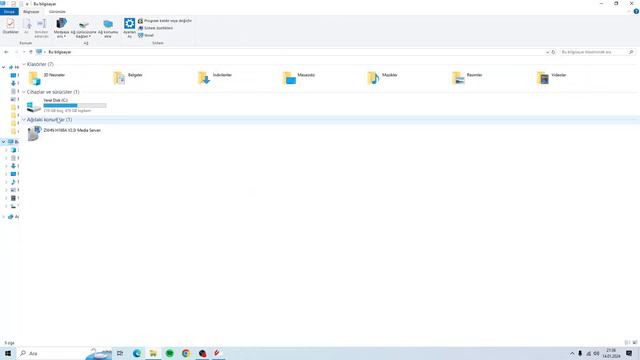The height and width of the screenshot is (360, 640).
Task: Open Google Chrome from taskbar
Action: 186,353
